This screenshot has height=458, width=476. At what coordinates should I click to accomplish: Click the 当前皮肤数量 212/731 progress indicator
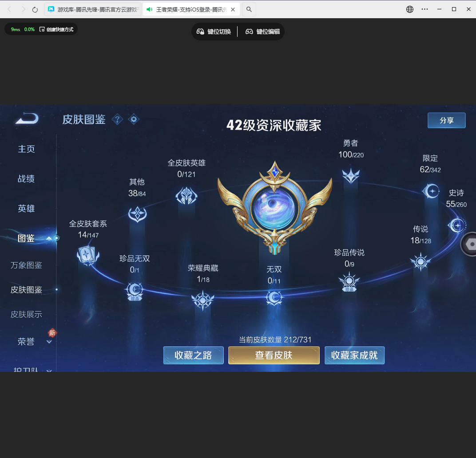(274, 339)
